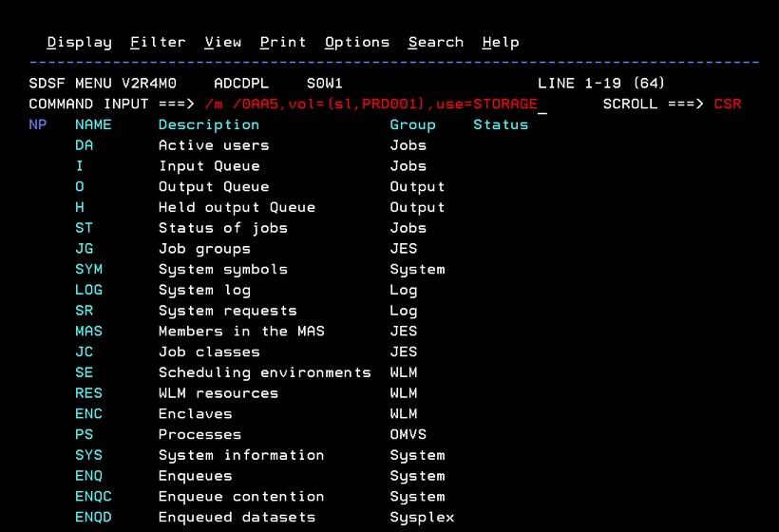Click the 'Scheduling environments' description
The height and width of the screenshot is (532, 779).
265,373
